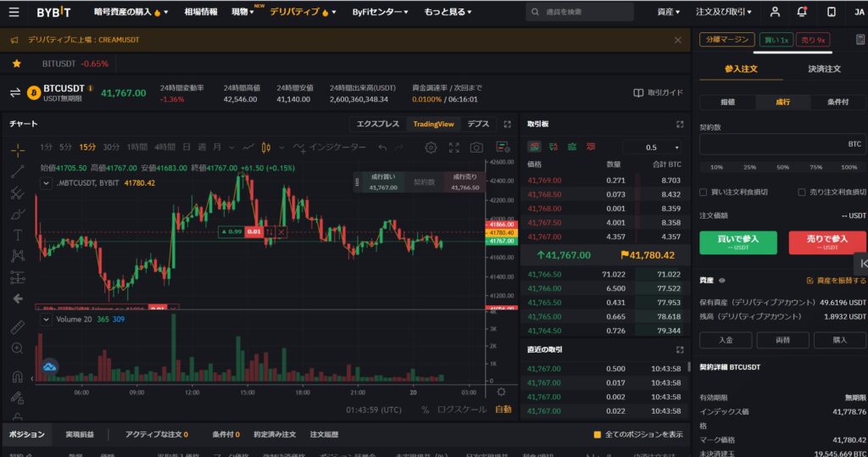
Task: Close the CREAMUSDT announcement banner
Action: point(677,40)
